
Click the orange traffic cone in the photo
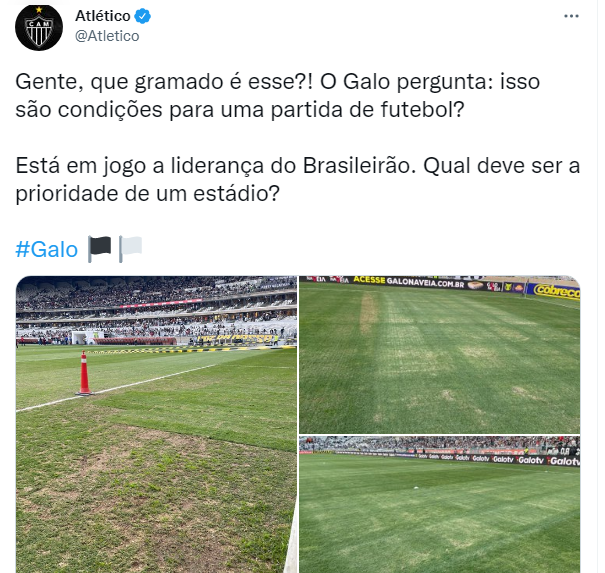pyautogui.click(x=84, y=373)
